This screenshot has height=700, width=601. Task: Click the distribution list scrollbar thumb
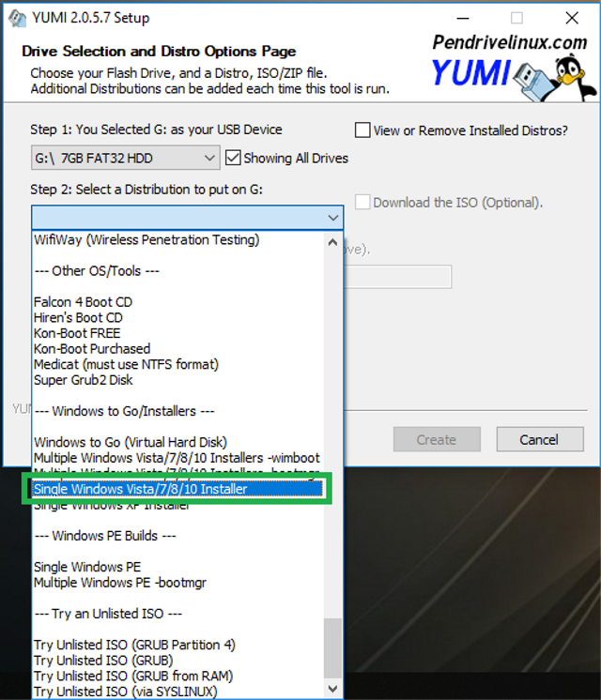332,647
